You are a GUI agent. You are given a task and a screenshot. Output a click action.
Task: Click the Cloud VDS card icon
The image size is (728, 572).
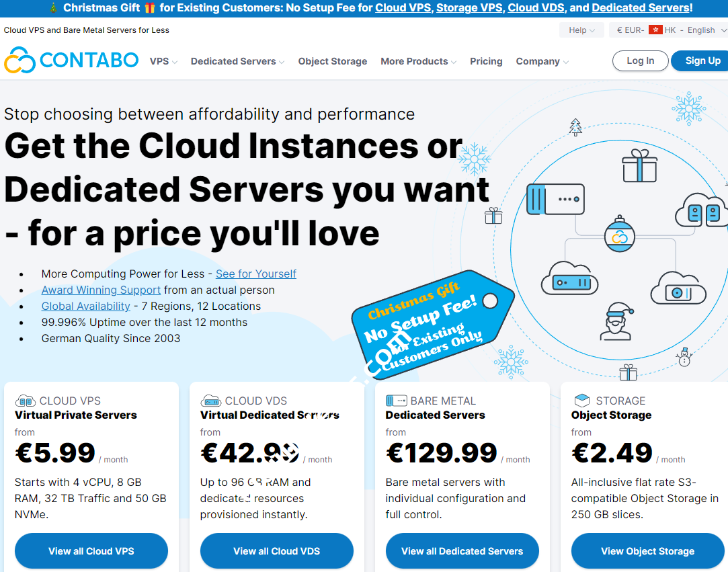click(210, 400)
